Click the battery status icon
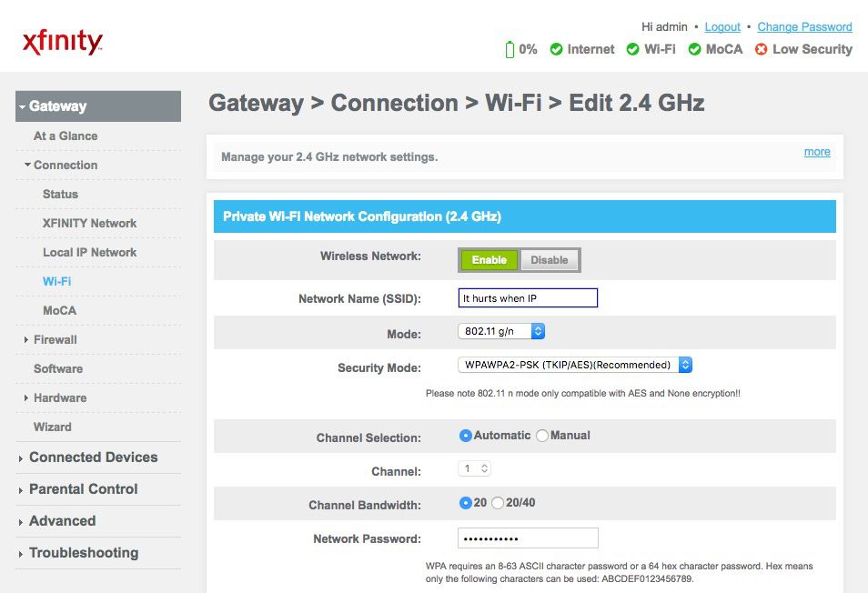 coord(510,49)
